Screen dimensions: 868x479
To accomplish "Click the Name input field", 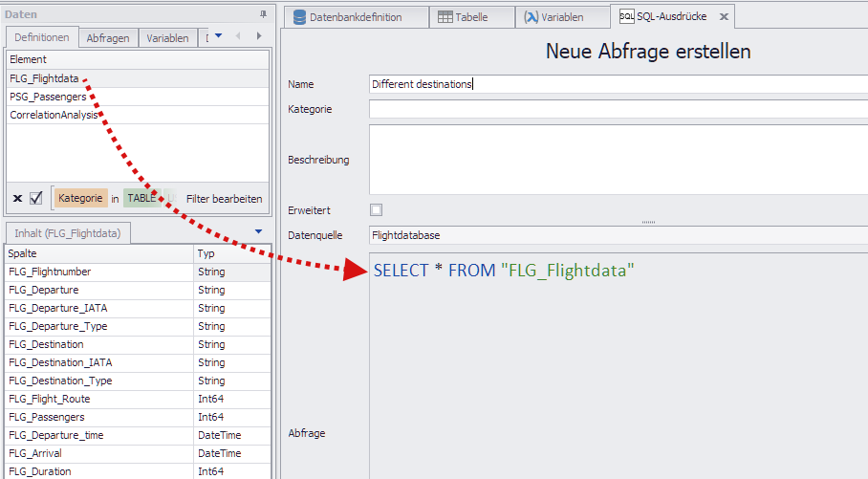I will tap(618, 84).
